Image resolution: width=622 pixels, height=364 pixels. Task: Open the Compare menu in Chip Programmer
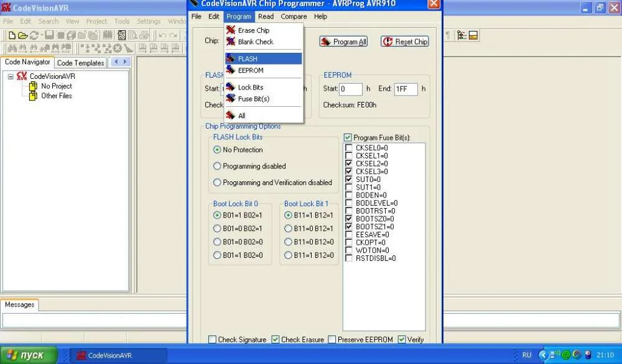pos(294,17)
